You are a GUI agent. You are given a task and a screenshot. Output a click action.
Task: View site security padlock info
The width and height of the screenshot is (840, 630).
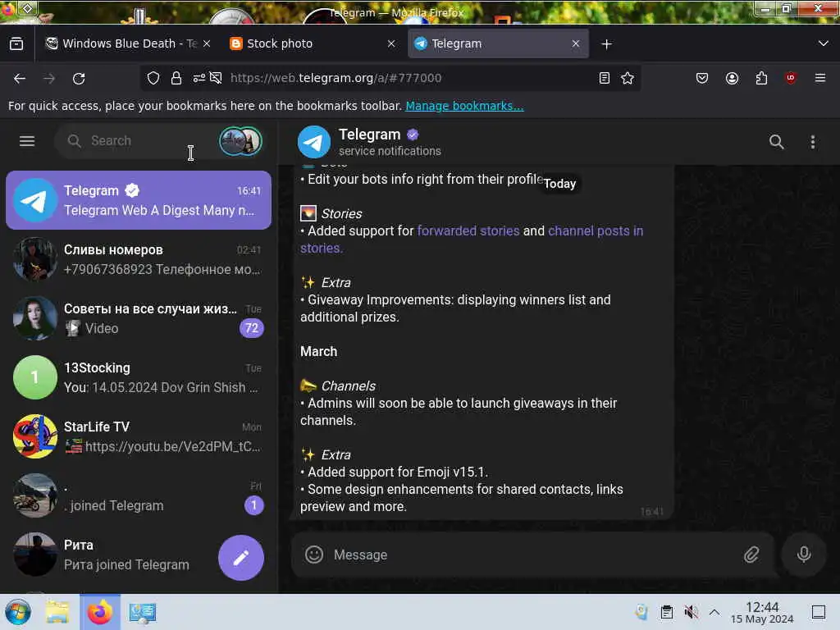[176, 78]
